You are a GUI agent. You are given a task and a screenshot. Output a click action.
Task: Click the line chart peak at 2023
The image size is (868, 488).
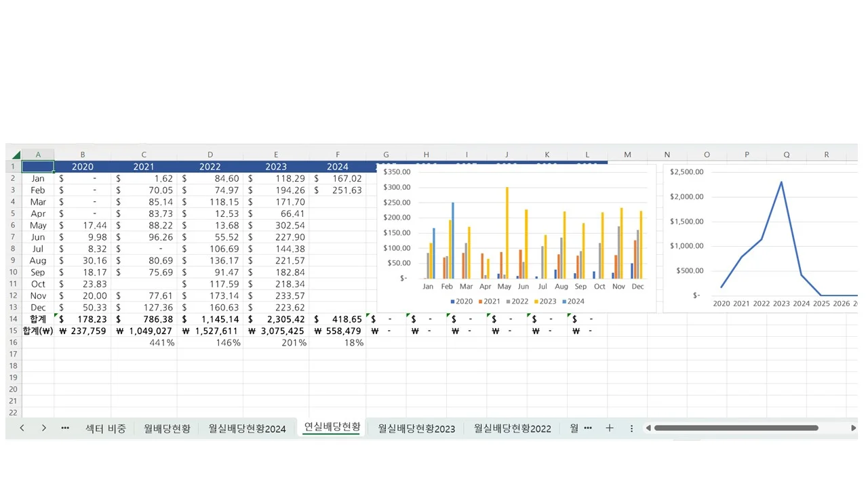(x=781, y=182)
